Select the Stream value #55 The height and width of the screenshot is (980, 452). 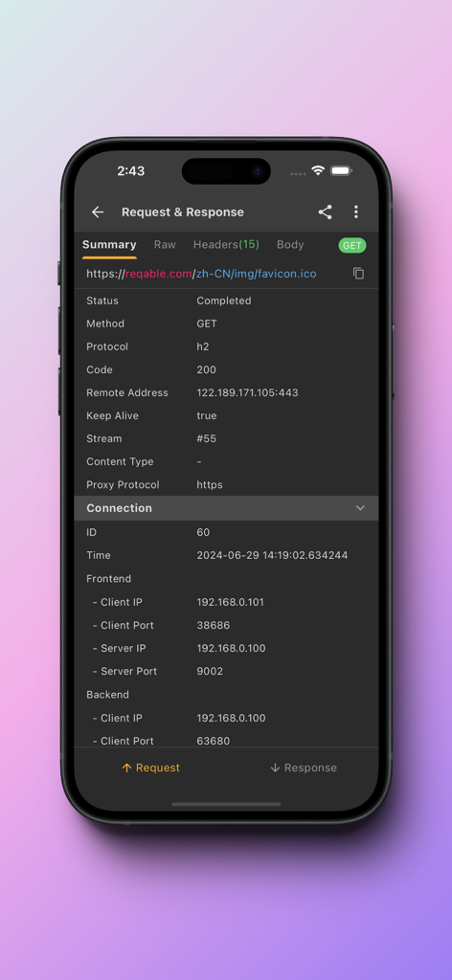pos(206,438)
